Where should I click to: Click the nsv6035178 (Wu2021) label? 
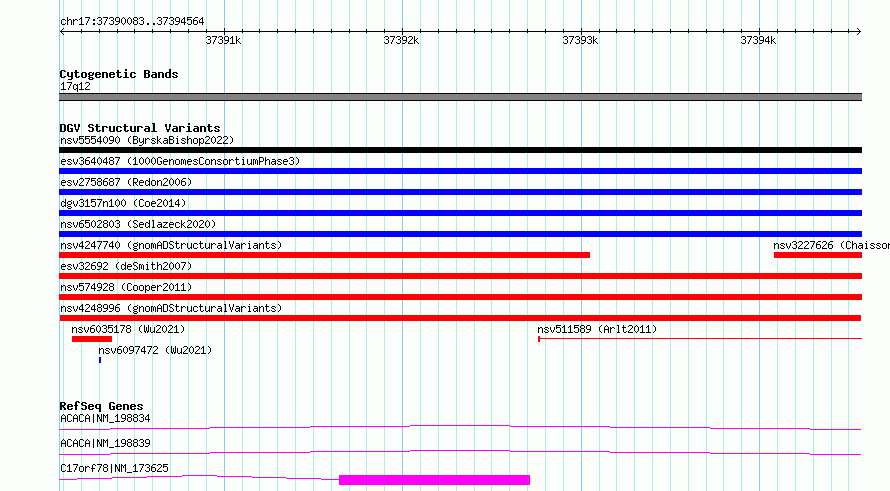[x=128, y=329]
